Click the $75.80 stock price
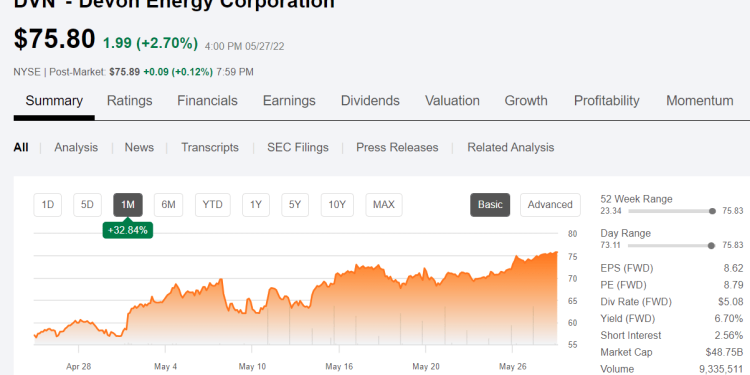 coord(55,38)
